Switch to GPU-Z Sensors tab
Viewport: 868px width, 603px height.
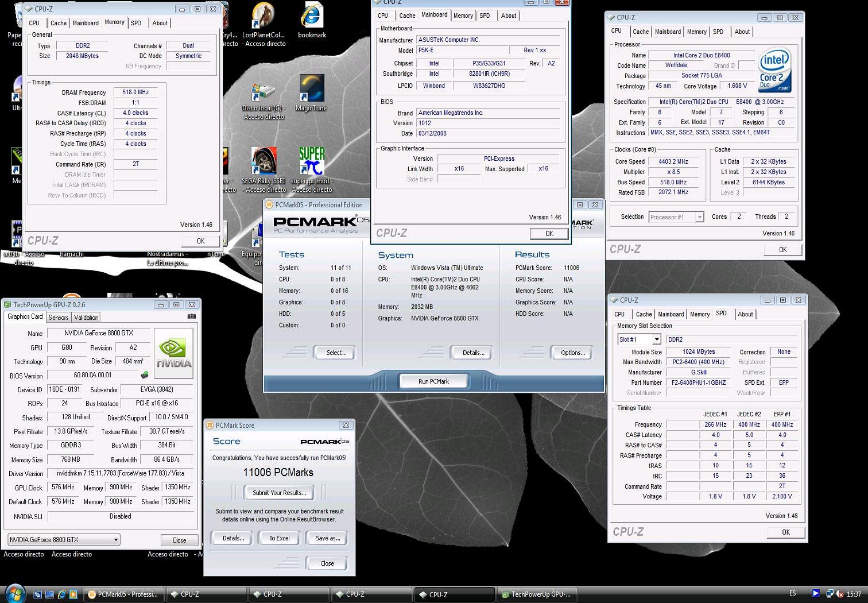(x=59, y=317)
